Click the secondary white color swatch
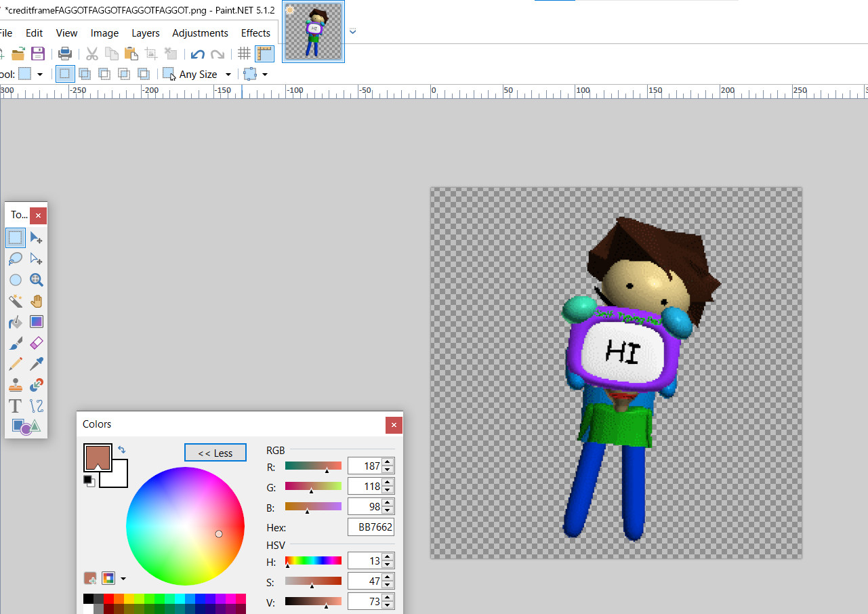Screen dimensions: 868x614 [x=119, y=478]
